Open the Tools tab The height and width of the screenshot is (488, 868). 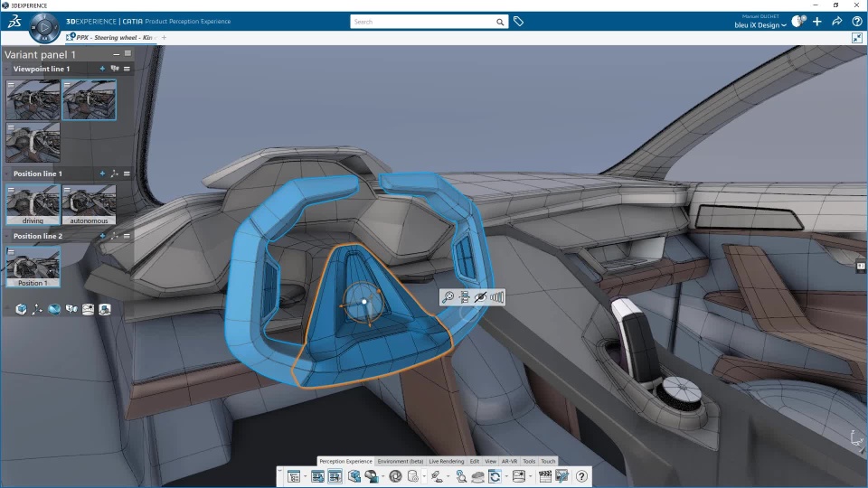coord(529,462)
